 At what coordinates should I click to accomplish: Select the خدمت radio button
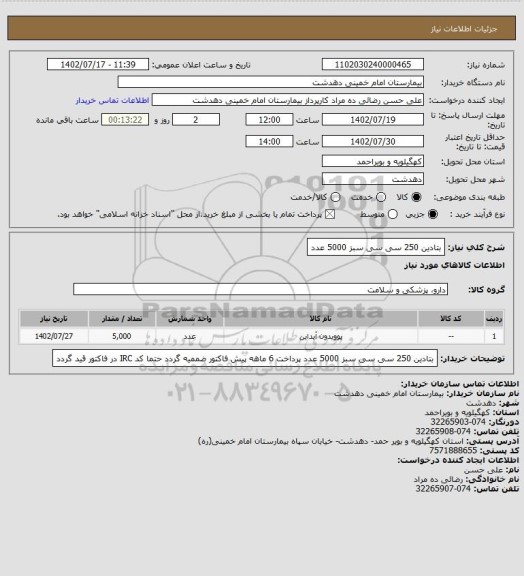tap(381, 197)
